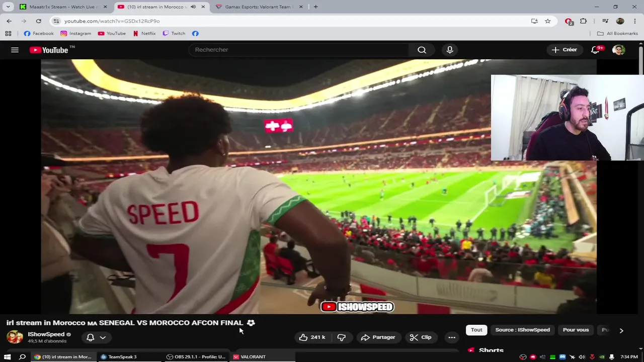Click the '49,5 M d'abonnés' text

pyautogui.click(x=47, y=341)
